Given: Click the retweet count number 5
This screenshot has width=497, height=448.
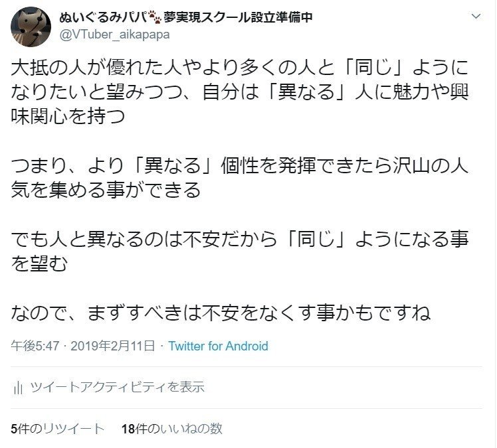Looking at the screenshot, I should (x=14, y=429).
